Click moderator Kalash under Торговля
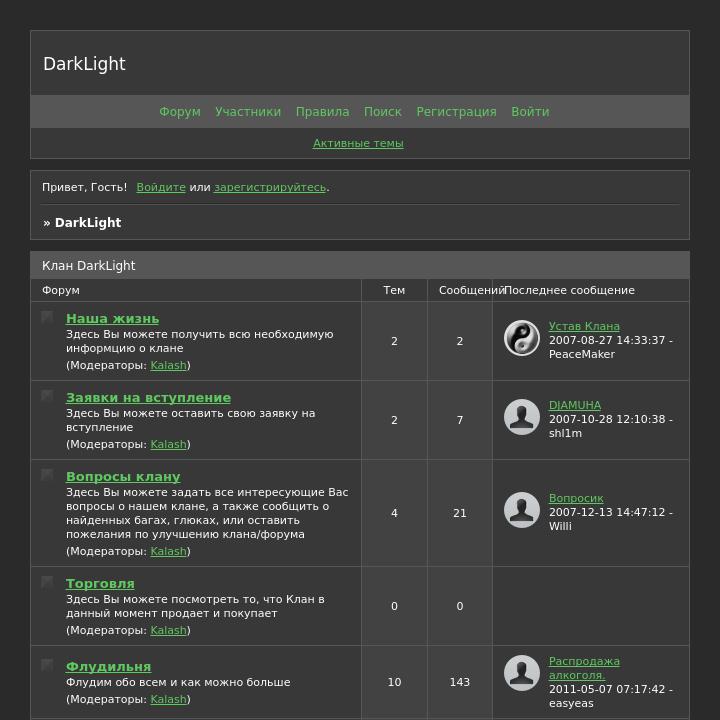 point(169,630)
